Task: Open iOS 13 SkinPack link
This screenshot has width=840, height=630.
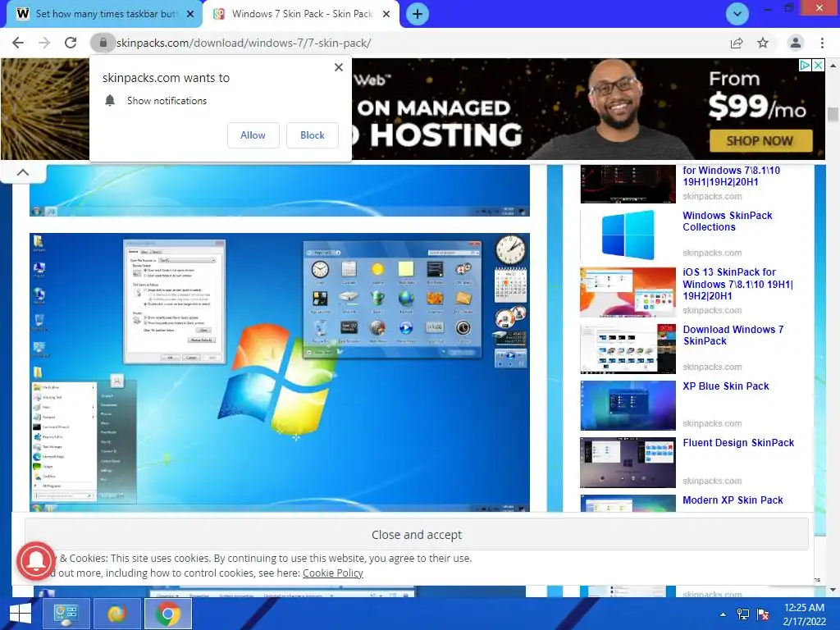Action: point(737,284)
